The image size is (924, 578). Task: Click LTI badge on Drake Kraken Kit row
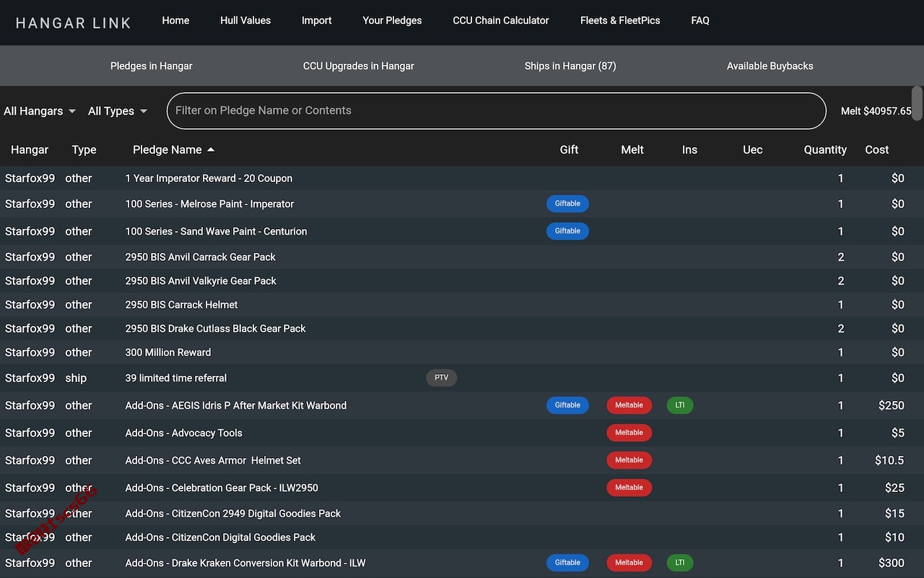click(680, 563)
